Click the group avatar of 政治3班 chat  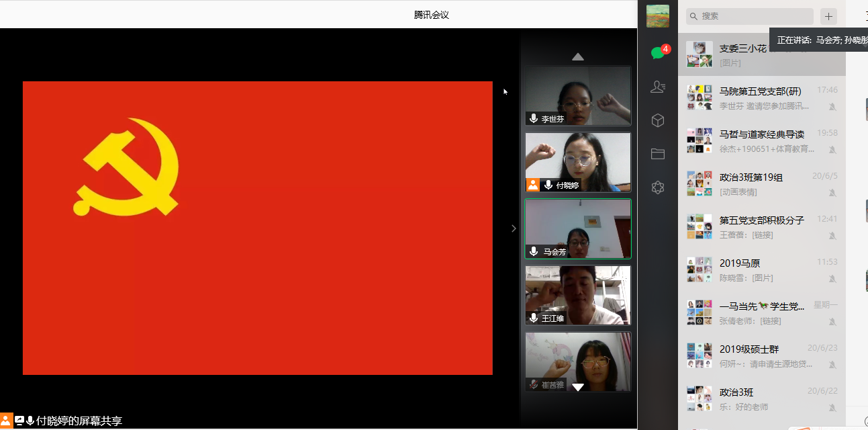(700, 398)
